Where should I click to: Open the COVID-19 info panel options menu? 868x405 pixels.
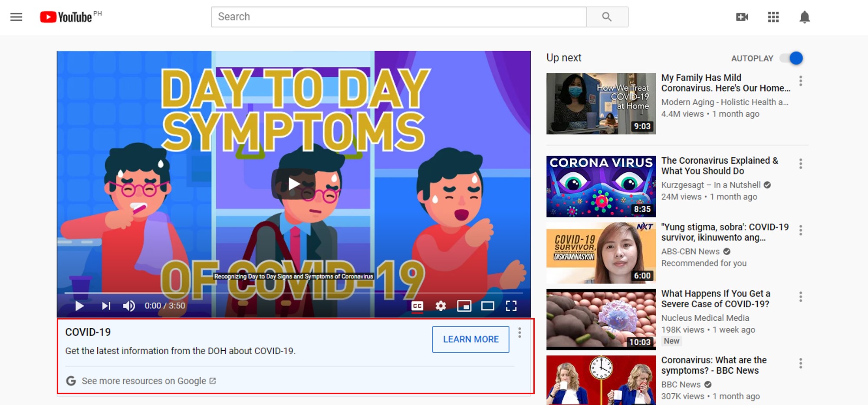click(519, 333)
